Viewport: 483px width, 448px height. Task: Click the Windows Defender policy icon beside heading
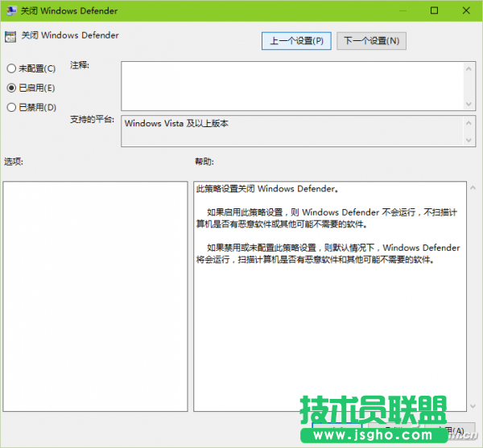click(x=10, y=36)
